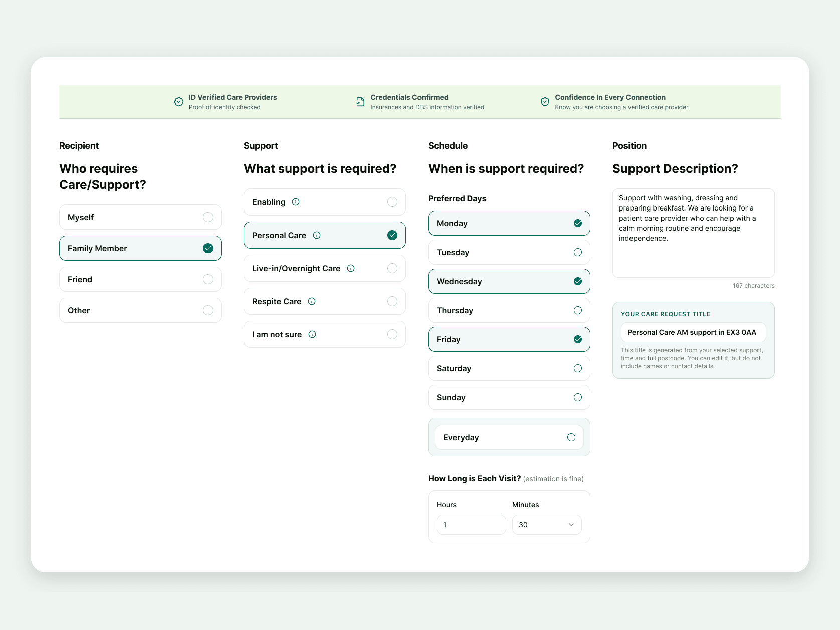This screenshot has width=840, height=630.
Task: Select the Family Member option
Action: (140, 248)
